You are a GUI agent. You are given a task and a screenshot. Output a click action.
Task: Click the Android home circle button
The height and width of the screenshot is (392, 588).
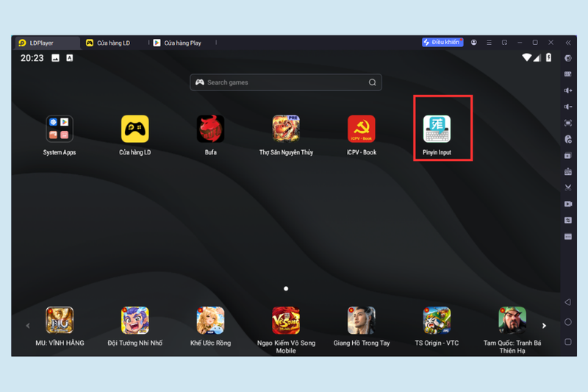pyautogui.click(x=568, y=322)
